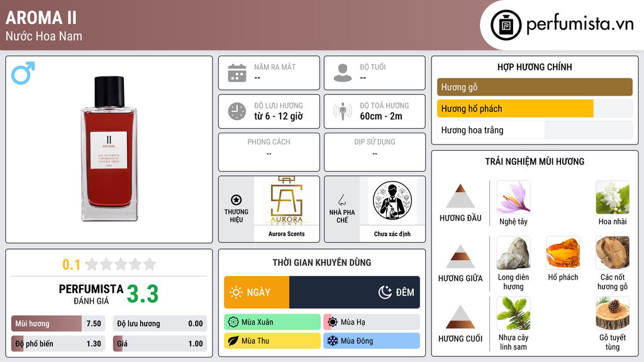Click the green 3.3 Perfumista score
This screenshot has height=362, width=644.
(143, 294)
